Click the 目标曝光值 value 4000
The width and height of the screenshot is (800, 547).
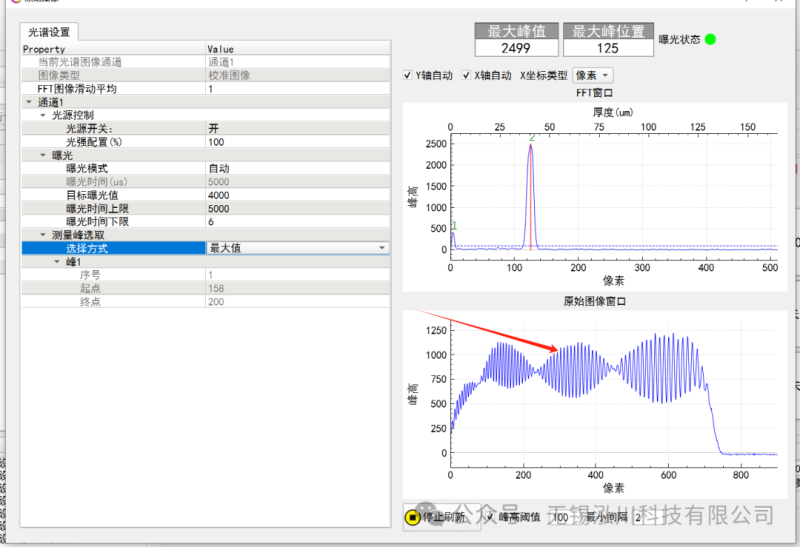click(x=295, y=195)
